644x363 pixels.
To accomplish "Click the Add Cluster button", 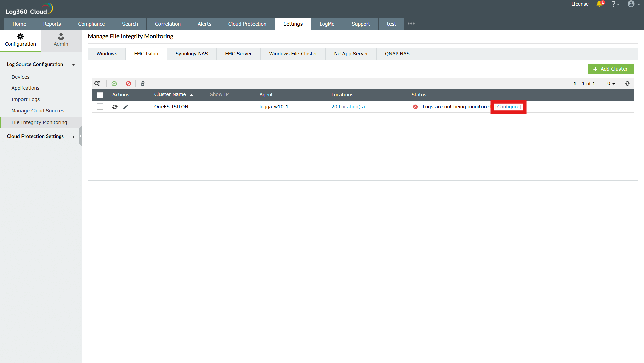I will coord(611,69).
